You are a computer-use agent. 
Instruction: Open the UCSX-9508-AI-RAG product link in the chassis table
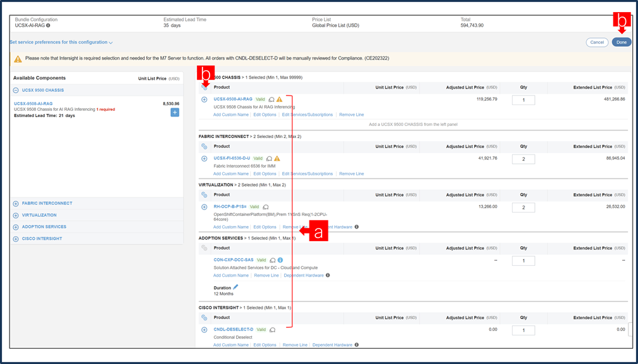[233, 99]
